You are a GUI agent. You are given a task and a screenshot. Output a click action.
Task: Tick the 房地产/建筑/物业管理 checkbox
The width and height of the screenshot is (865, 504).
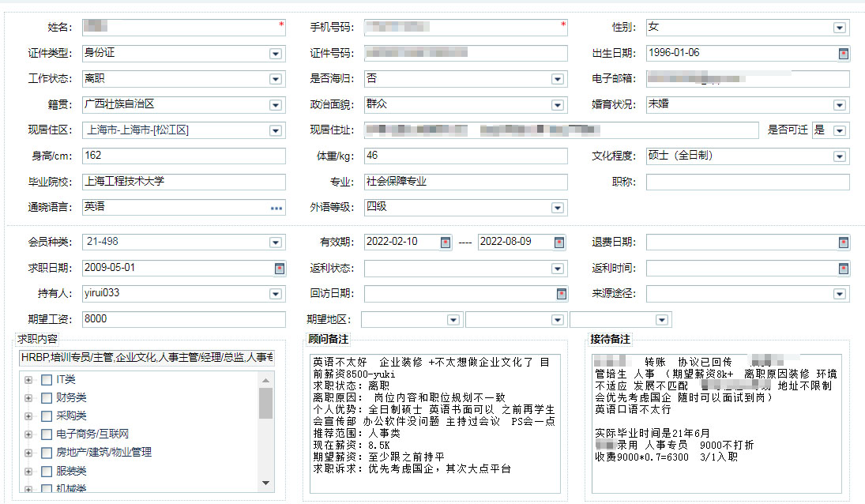click(x=47, y=453)
